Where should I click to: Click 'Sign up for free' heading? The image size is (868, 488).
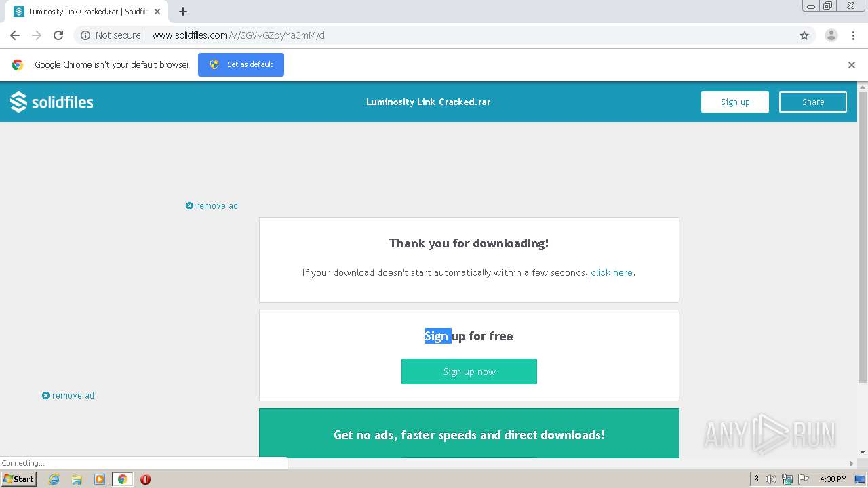[x=469, y=336]
